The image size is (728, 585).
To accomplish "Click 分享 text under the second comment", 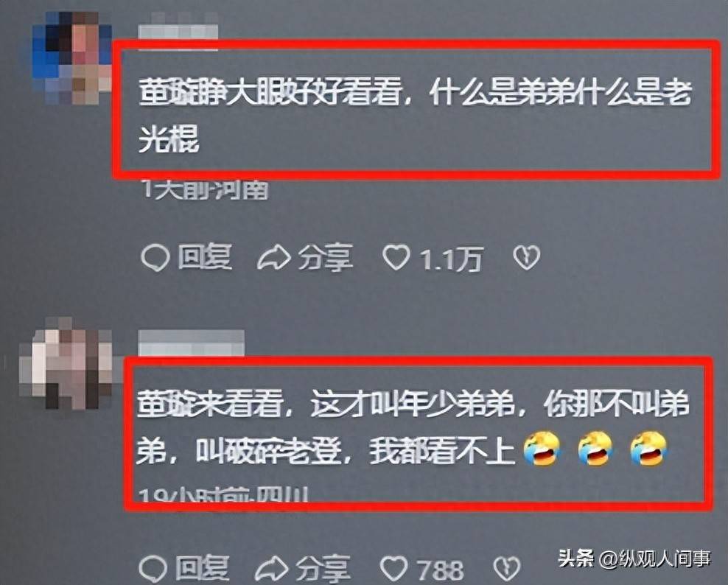I will coord(323,569).
